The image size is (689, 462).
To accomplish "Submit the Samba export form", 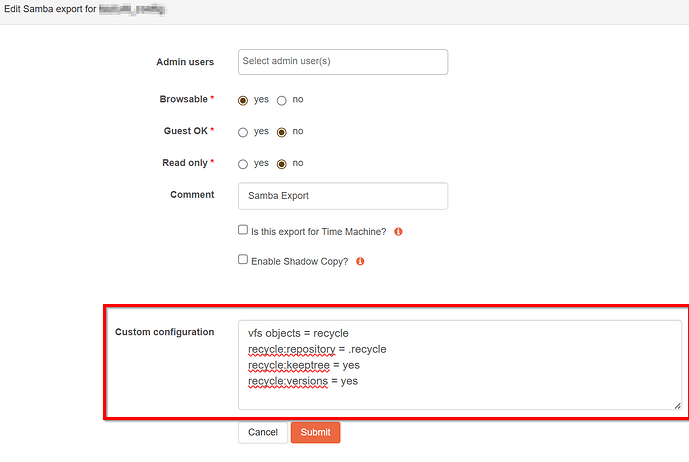I will pos(315,432).
